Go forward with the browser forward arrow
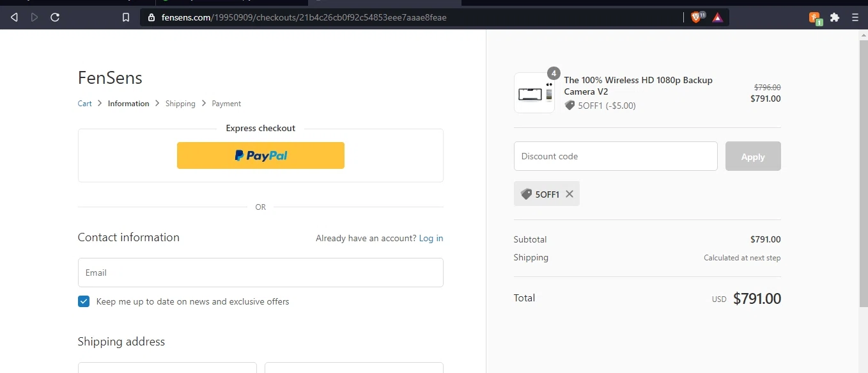Screen dimensions: 868x373 click(35, 17)
